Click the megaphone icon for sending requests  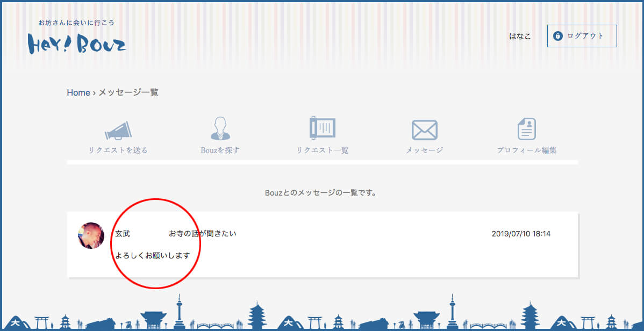118,130
